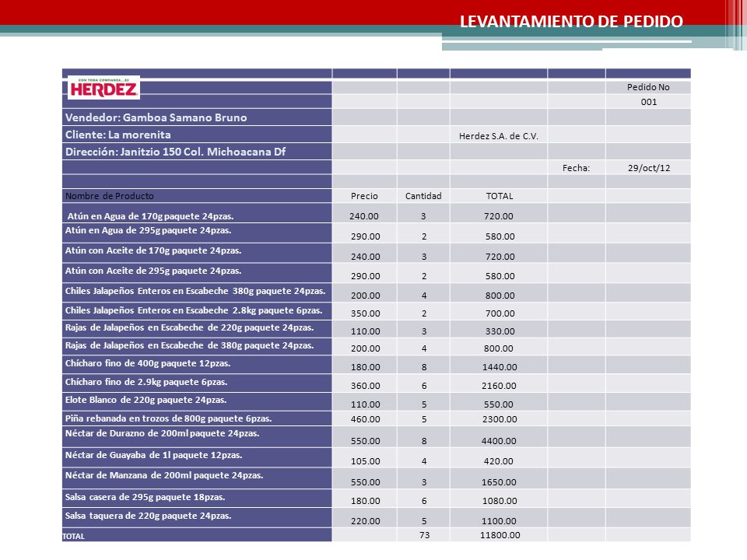Viewport: 747px width, 560px height.
Task: Click Cliente: La morenita
Action: coord(118,135)
